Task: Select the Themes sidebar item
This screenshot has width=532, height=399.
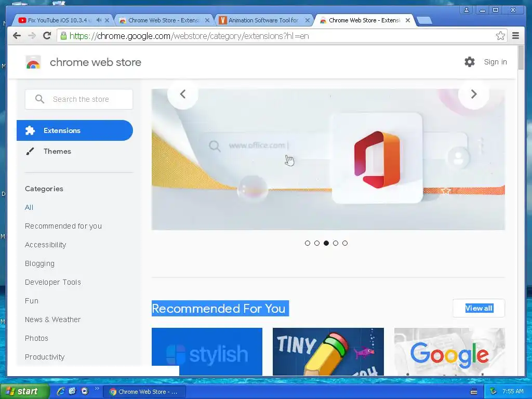Action: pos(57,151)
